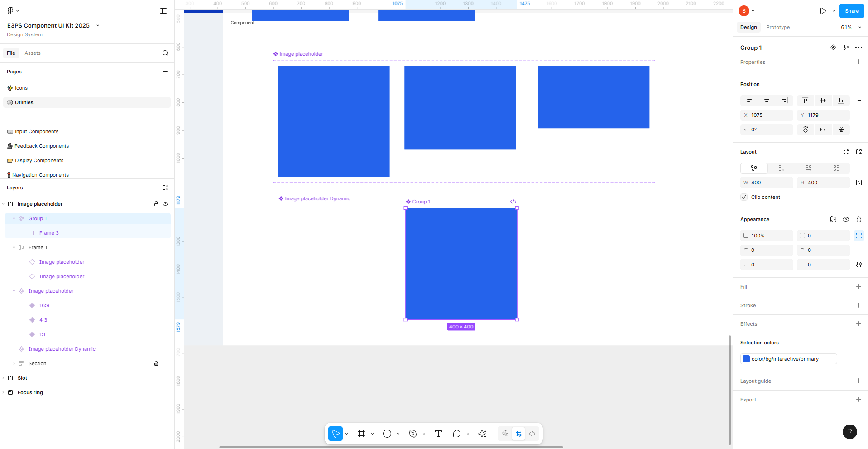Screen dimensions: 868x449
Task: Switch to Draw mode in toolbar
Action: click(x=505, y=434)
